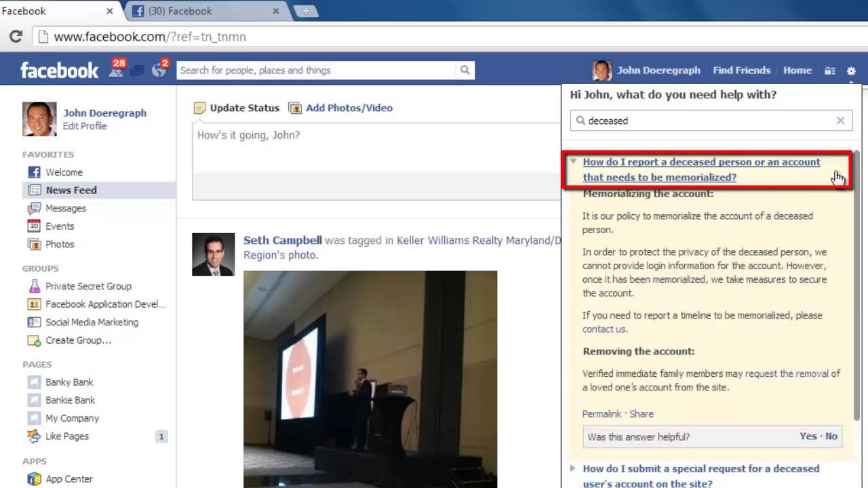Open Seth Campbell's profile link
868x488 pixels.
pos(282,240)
